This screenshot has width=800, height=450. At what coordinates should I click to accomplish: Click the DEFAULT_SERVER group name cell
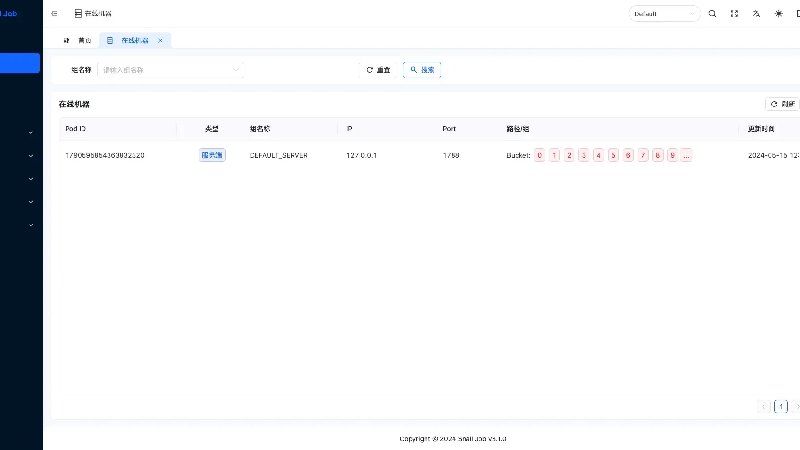[x=279, y=155]
